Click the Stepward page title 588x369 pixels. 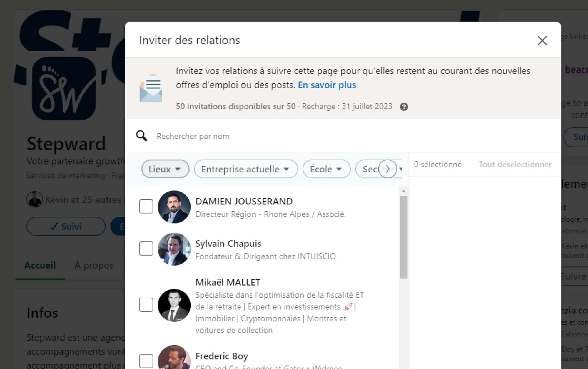[66, 144]
